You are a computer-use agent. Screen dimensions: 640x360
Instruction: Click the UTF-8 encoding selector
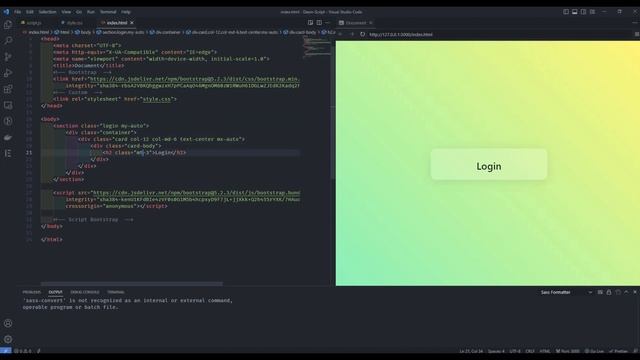coord(515,351)
